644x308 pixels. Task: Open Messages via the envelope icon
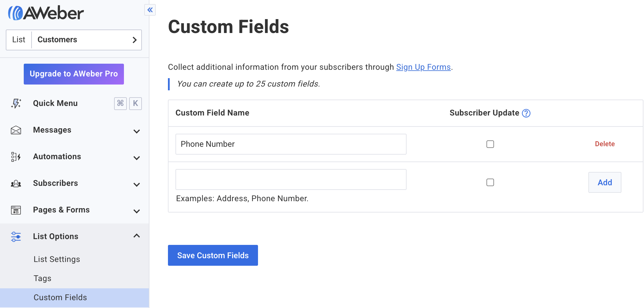(x=16, y=130)
